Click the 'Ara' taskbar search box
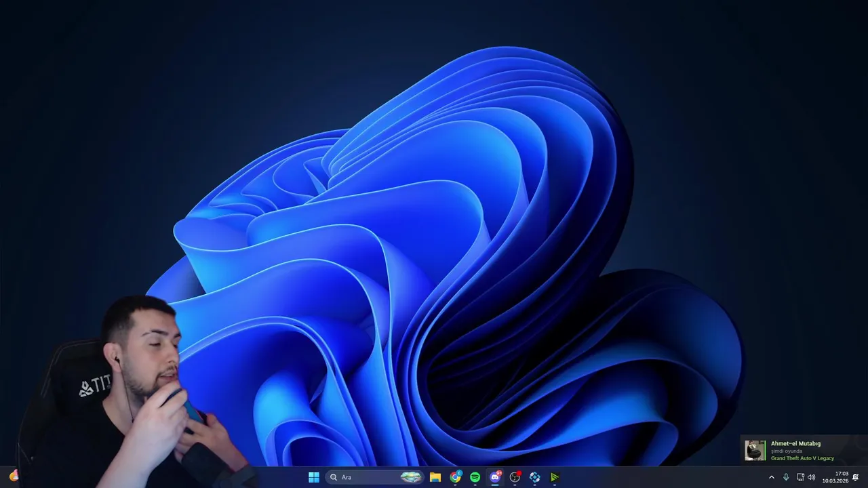 (x=375, y=477)
